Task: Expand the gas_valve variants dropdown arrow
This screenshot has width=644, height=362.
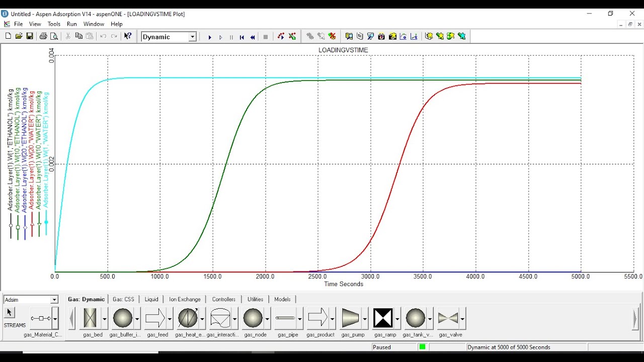Action: tap(462, 318)
